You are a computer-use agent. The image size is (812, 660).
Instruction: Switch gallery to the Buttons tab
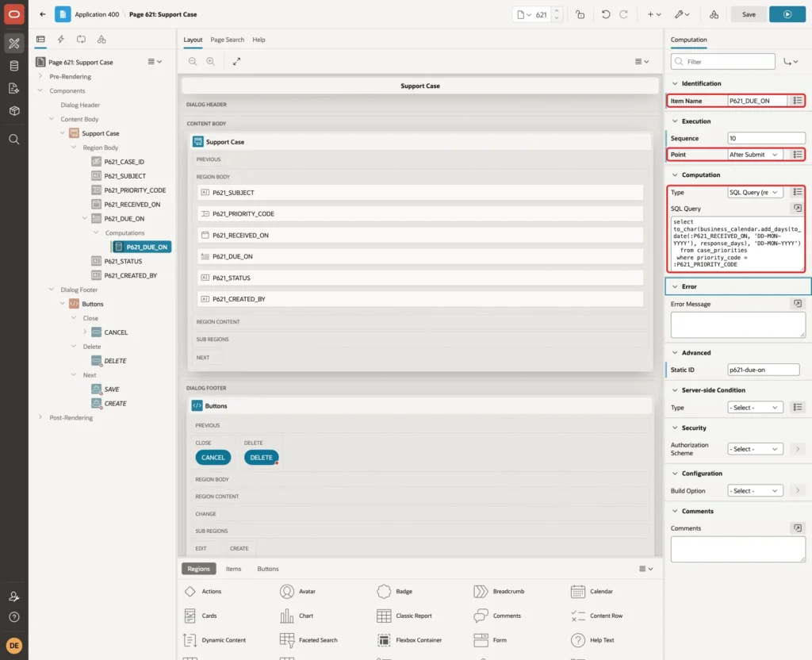(268, 569)
